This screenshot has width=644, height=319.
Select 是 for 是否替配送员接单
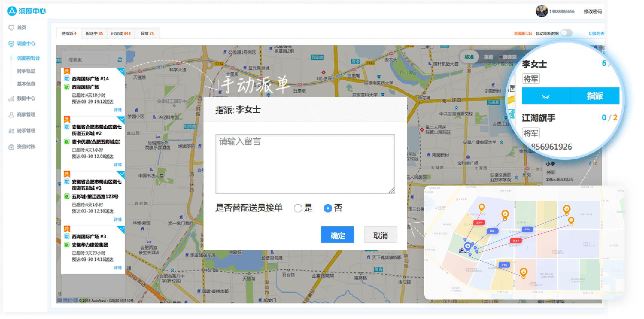coord(298,208)
